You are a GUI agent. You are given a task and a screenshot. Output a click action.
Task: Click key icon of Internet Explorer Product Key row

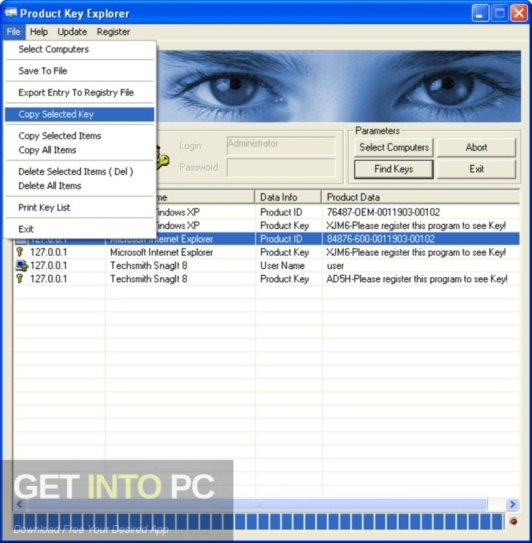[x=20, y=252]
